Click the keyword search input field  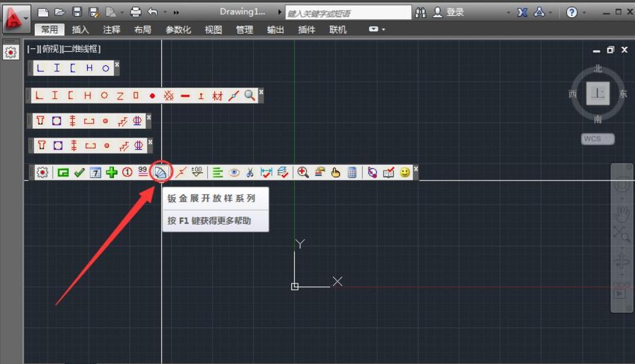tap(347, 11)
